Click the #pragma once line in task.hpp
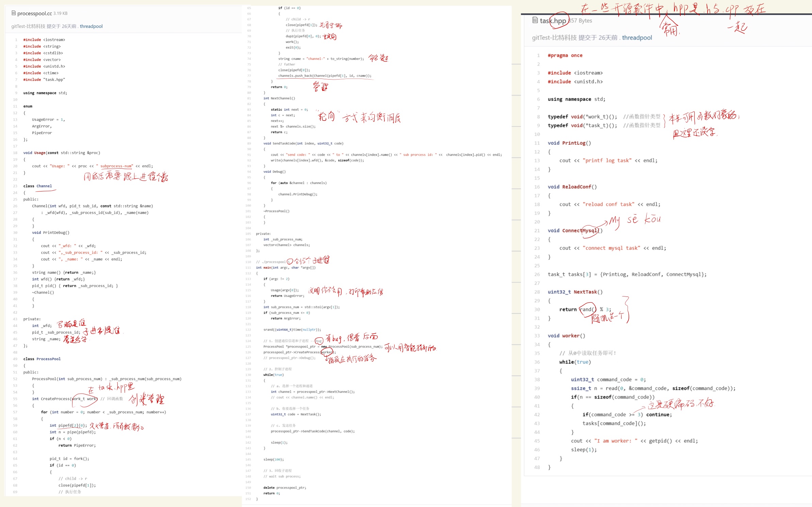This screenshot has width=812, height=507. 565,55
